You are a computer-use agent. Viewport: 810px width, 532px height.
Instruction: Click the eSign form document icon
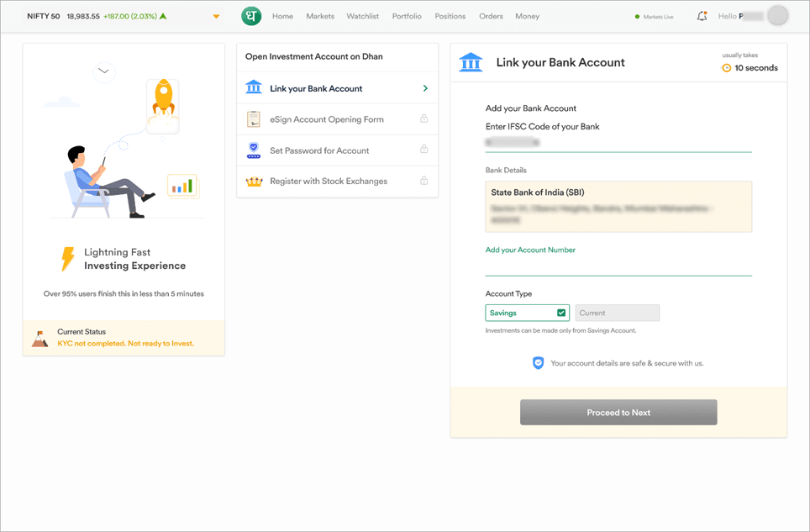click(x=253, y=119)
